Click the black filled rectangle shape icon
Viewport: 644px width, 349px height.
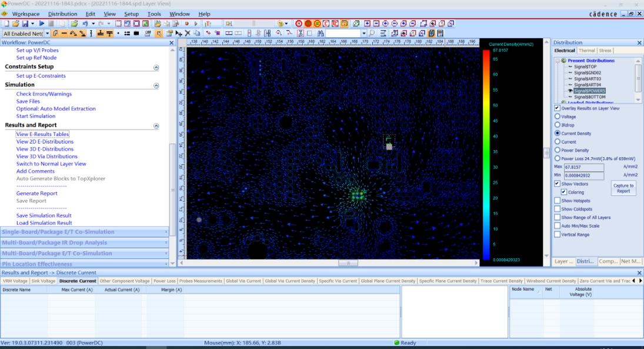[x=136, y=34]
